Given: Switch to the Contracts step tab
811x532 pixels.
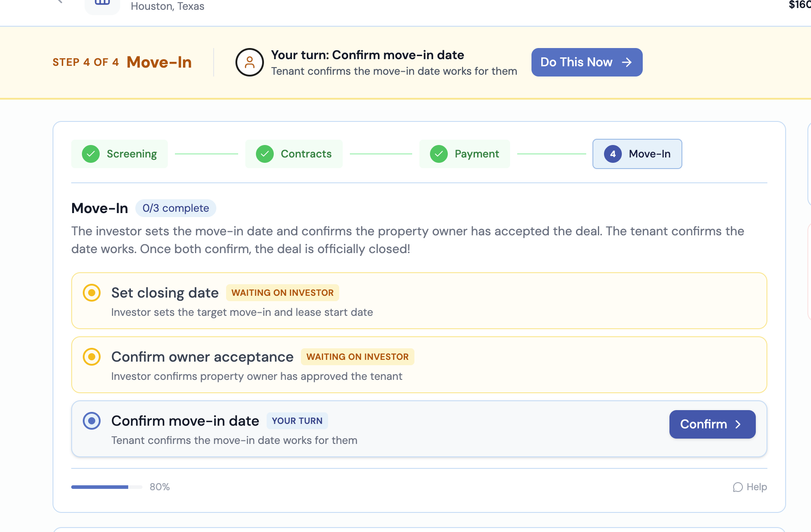Looking at the screenshot, I should coord(294,154).
